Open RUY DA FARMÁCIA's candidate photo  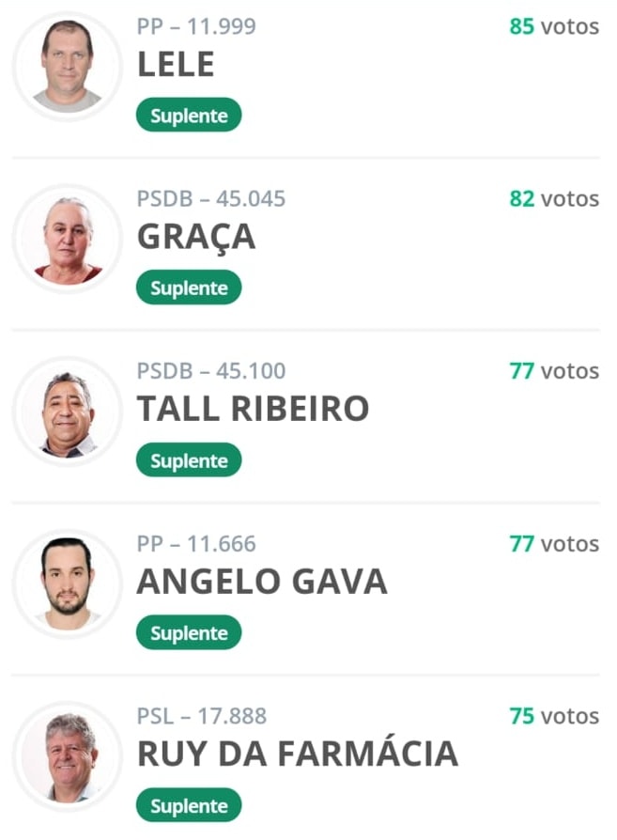pyautogui.click(x=68, y=756)
